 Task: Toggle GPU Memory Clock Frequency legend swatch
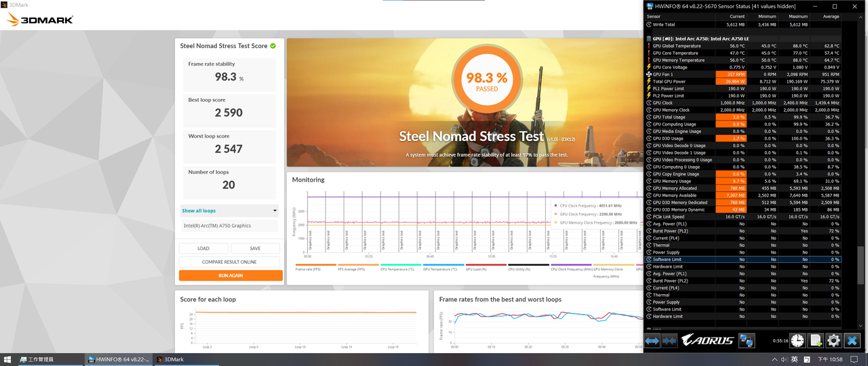(x=614, y=265)
